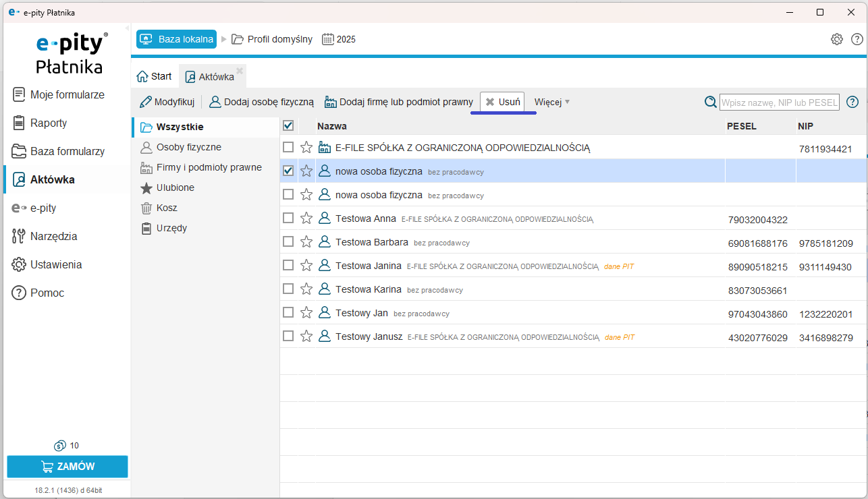Toggle the select-all checkbox in header
This screenshot has height=499, width=868.
(x=288, y=125)
